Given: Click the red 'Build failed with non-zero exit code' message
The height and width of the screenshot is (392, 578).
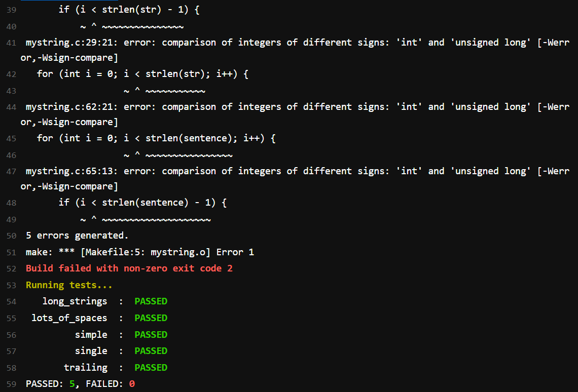Looking at the screenshot, I should [129, 268].
